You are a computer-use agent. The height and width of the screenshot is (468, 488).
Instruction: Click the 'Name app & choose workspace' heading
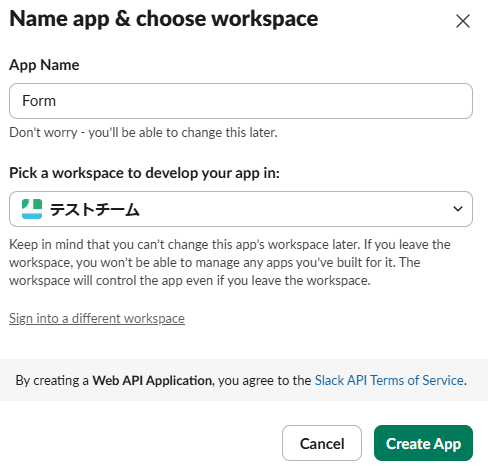164,19
